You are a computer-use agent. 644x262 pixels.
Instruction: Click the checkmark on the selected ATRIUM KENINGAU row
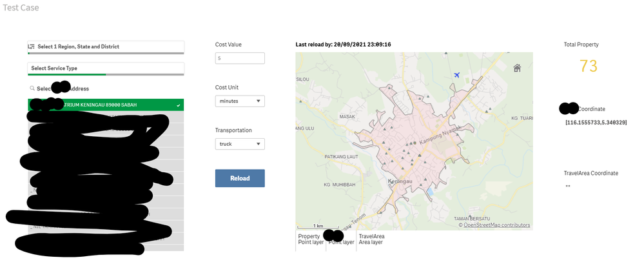click(x=178, y=105)
